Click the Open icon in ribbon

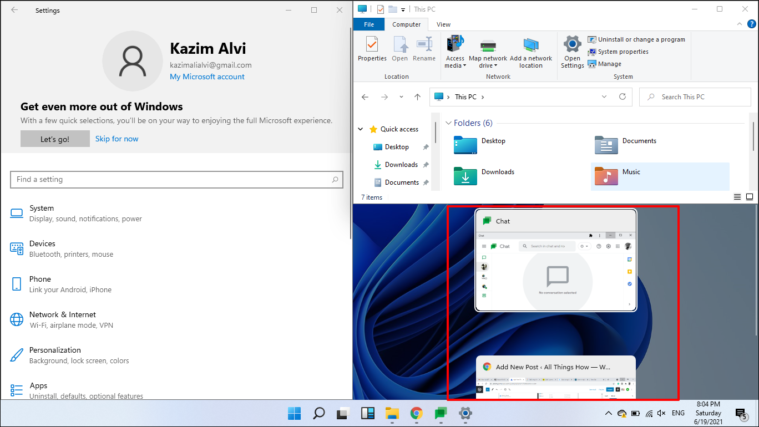tap(400, 48)
